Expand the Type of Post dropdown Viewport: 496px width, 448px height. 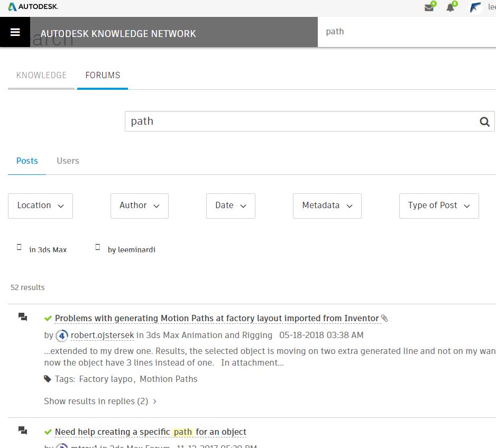pos(439,206)
